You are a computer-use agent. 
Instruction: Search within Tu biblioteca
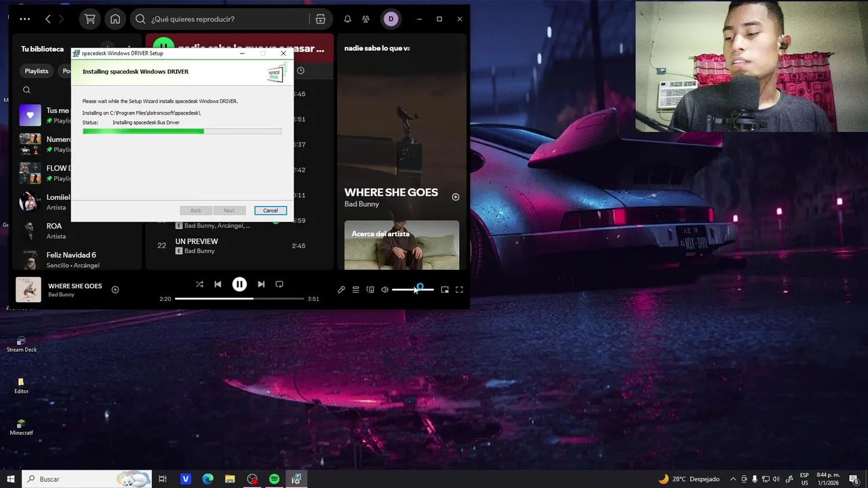26,90
